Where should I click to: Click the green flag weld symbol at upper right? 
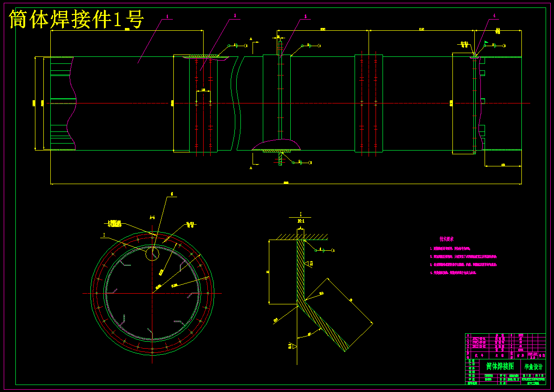[x=486, y=41]
